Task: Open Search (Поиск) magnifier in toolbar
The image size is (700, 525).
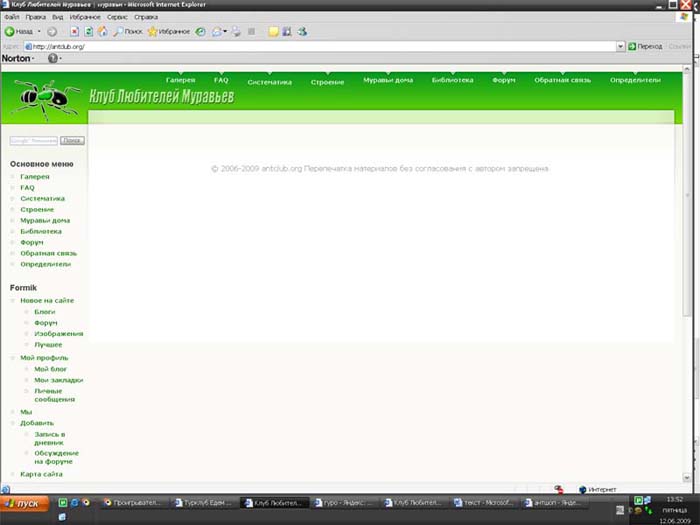Action: coord(118,32)
